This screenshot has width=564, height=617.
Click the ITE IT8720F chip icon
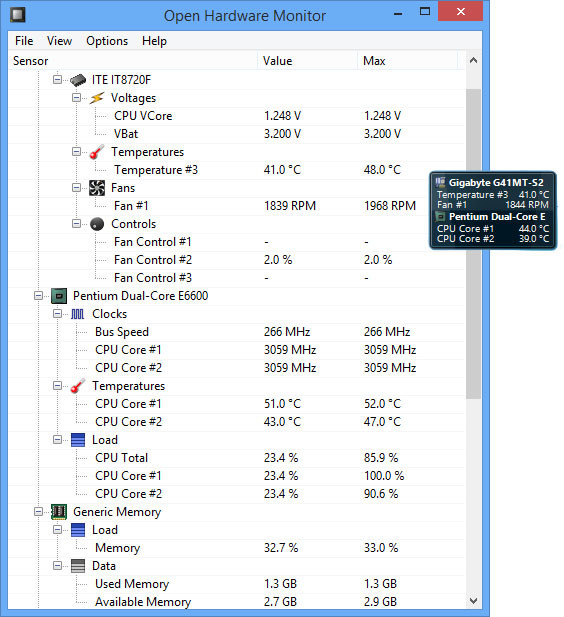pyautogui.click(x=78, y=80)
